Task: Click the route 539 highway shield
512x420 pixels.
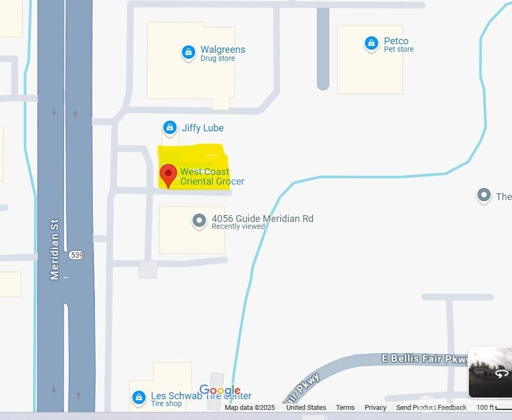Action: (76, 255)
